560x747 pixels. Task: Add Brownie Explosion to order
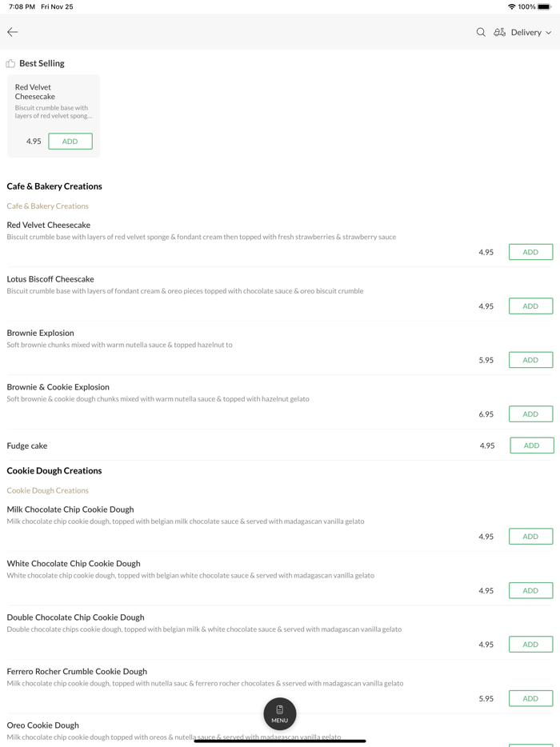530,360
